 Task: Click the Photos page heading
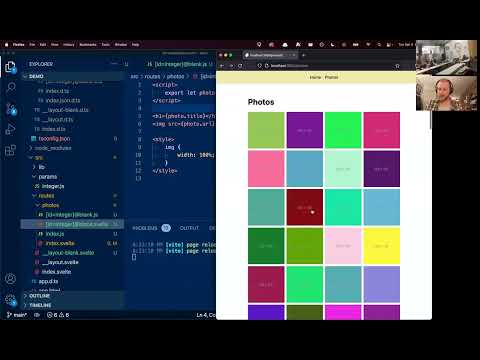pyautogui.click(x=261, y=102)
